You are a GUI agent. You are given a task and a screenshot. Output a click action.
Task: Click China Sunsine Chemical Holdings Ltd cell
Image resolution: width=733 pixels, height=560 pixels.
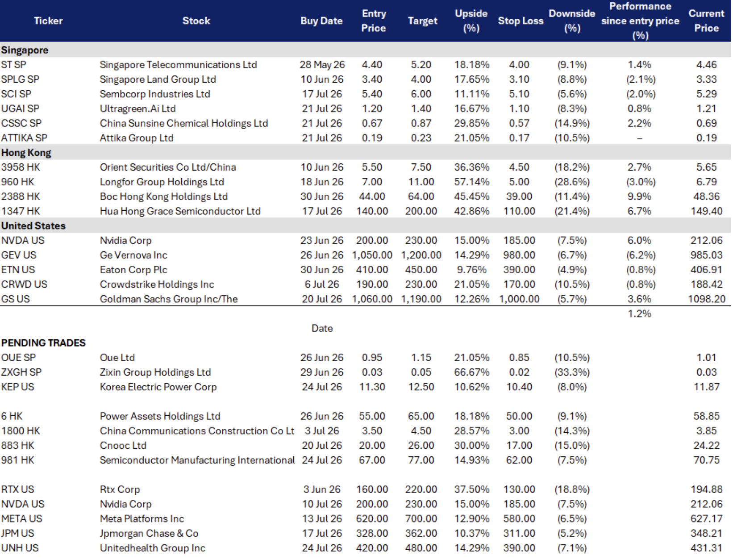pos(183,123)
